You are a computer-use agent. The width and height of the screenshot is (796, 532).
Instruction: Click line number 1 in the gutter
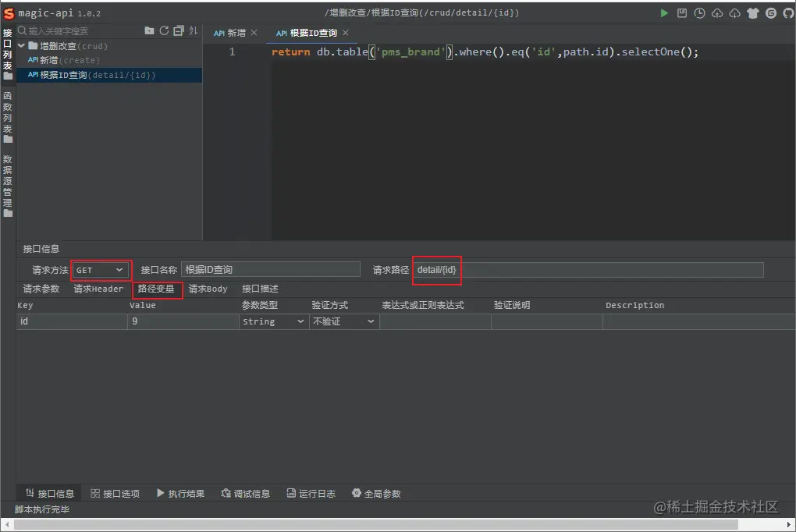point(232,51)
